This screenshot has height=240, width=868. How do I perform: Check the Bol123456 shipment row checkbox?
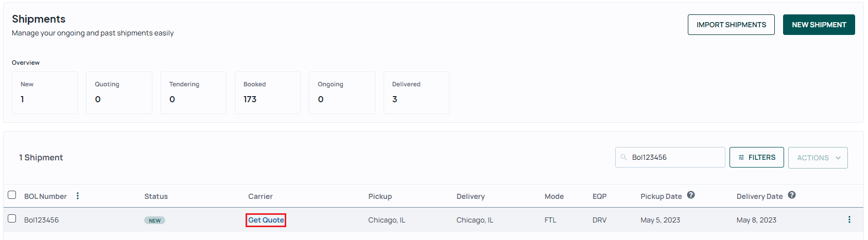point(12,218)
